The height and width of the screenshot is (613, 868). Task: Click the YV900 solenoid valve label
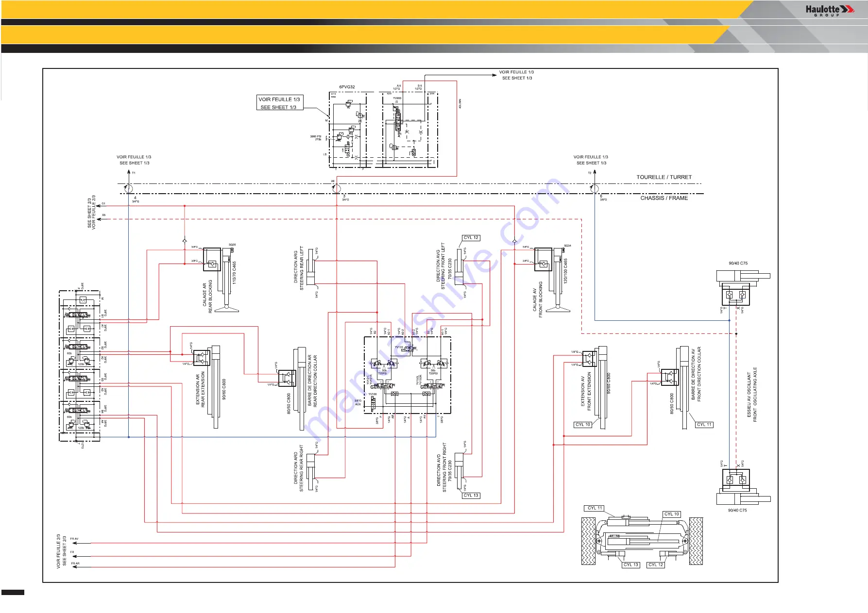point(397,99)
